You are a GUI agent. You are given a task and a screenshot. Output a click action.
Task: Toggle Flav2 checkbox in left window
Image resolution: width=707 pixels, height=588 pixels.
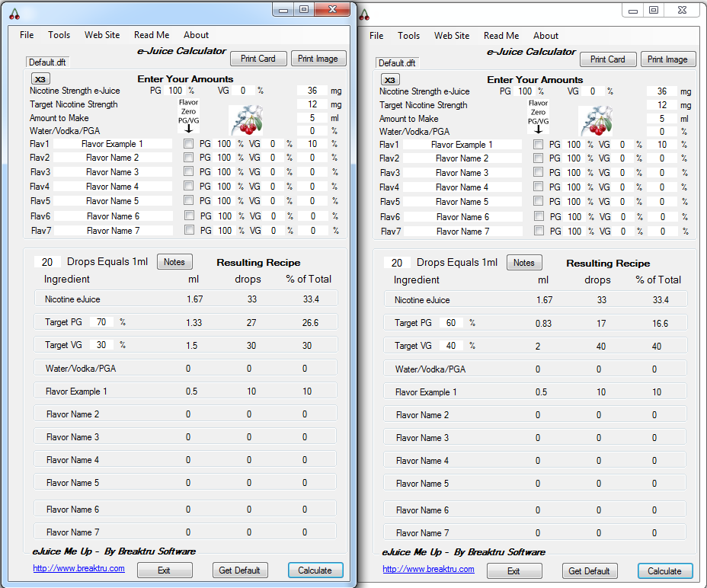pyautogui.click(x=188, y=158)
